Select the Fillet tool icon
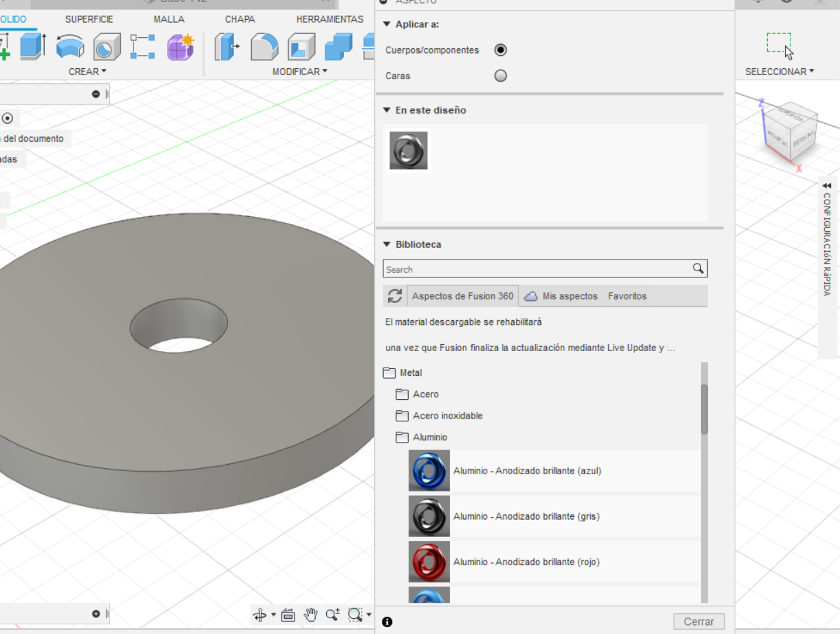Screen dimensions: 840x634 pyautogui.click(x=264, y=47)
